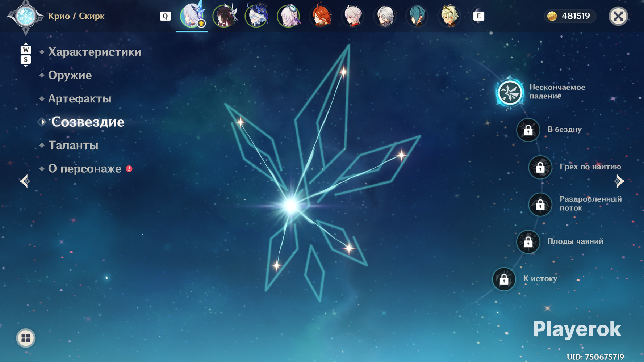The width and height of the screenshot is (644, 362).
Task: Select the white-haired character with red streak
Action: tap(353, 16)
